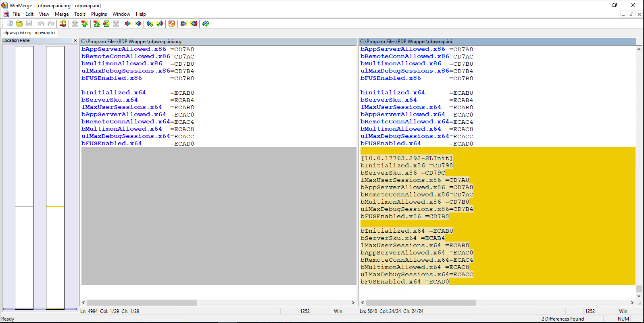
Task: Click the current difference icon
Action: pyautogui.click(x=106, y=24)
